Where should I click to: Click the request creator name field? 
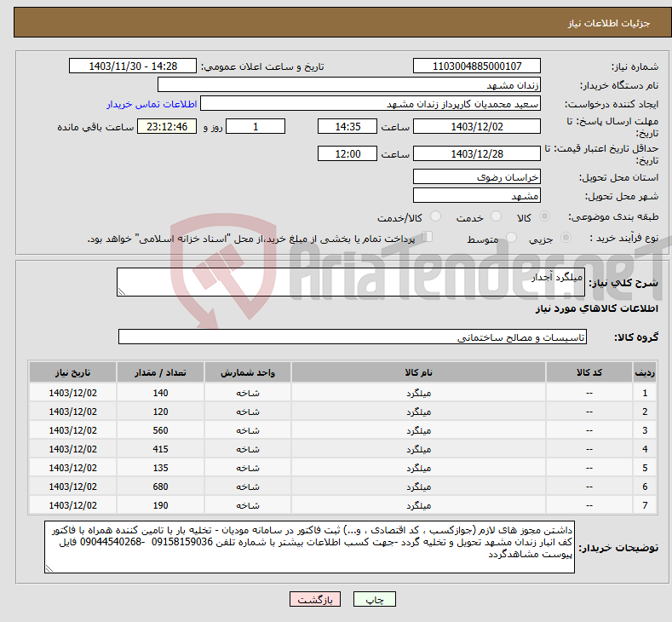pos(370,104)
